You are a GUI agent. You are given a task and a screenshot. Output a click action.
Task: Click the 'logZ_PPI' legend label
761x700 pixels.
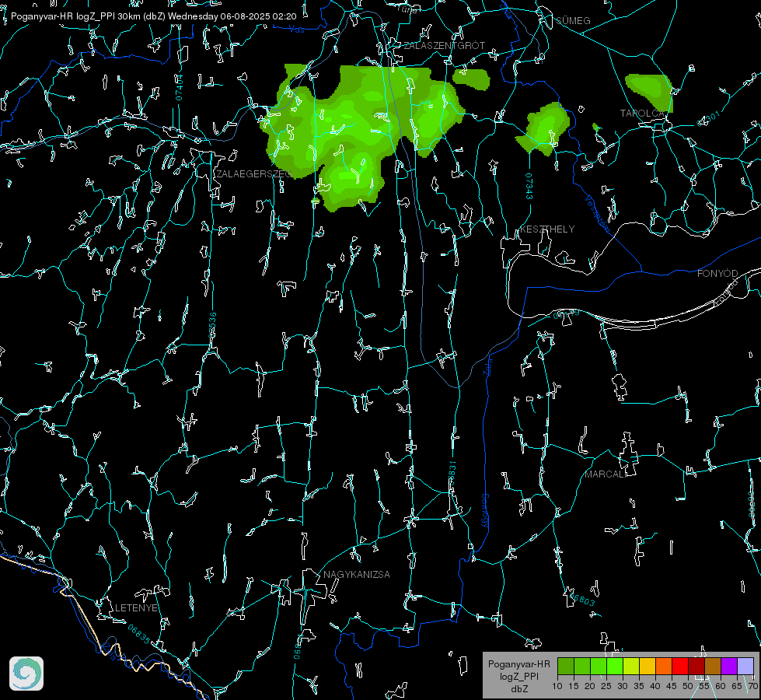(x=519, y=676)
